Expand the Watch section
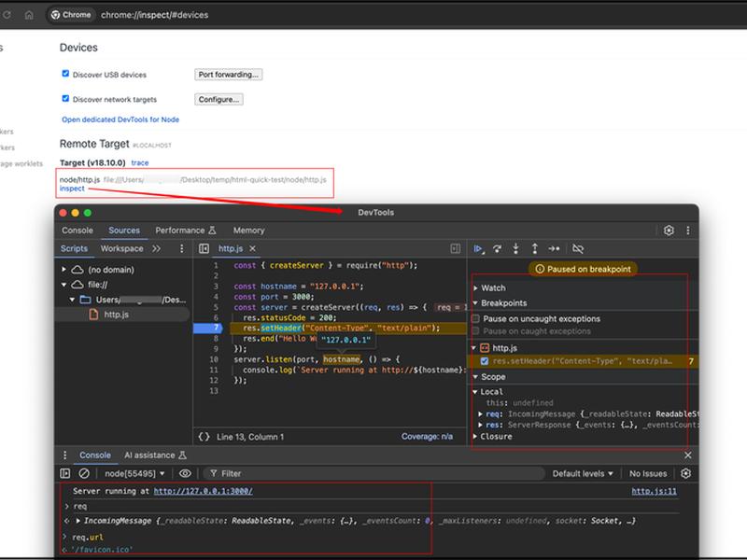 475,288
